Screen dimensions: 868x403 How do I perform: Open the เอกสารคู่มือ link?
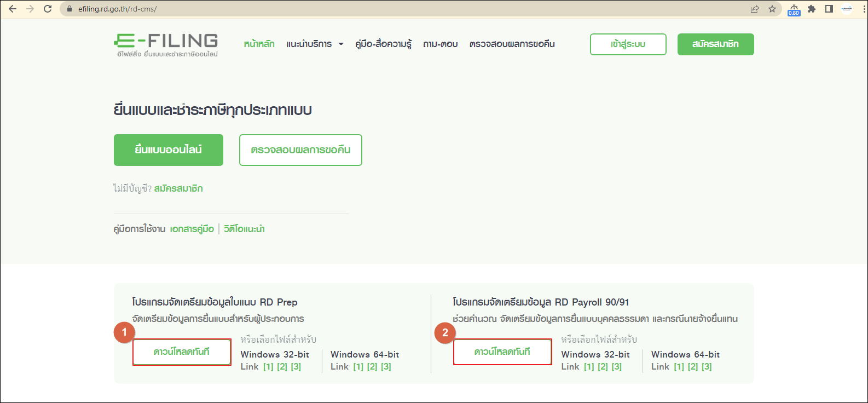point(192,229)
